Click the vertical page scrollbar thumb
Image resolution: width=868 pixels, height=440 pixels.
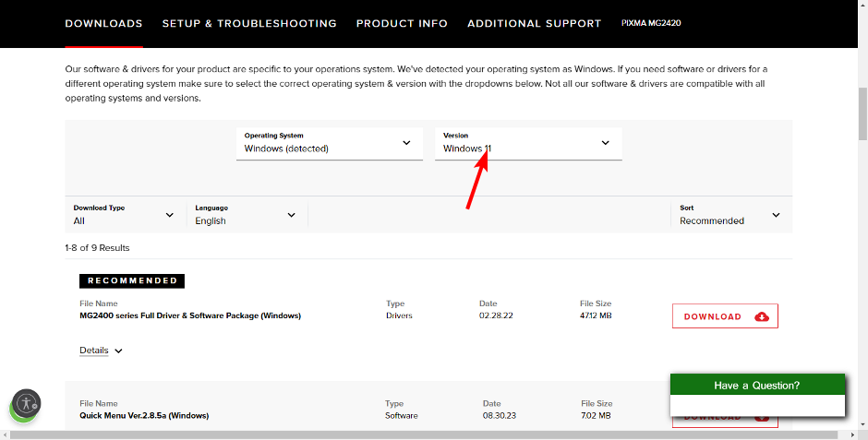(862, 114)
